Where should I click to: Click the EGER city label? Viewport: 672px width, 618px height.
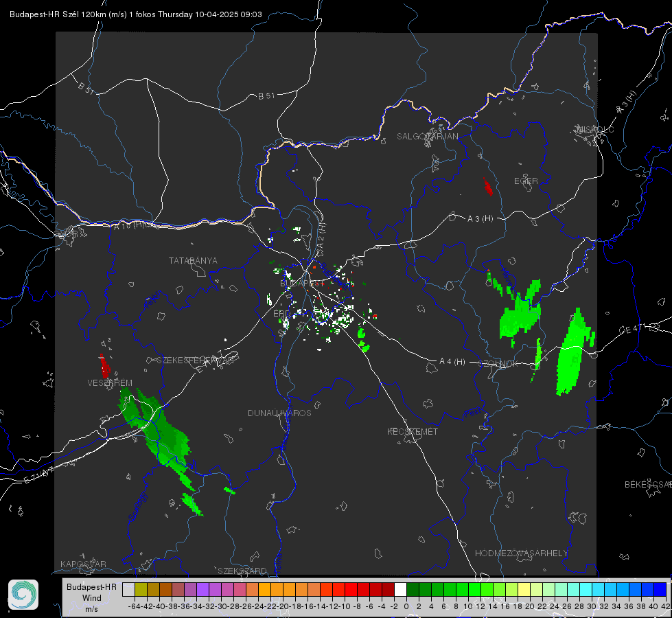click(526, 181)
